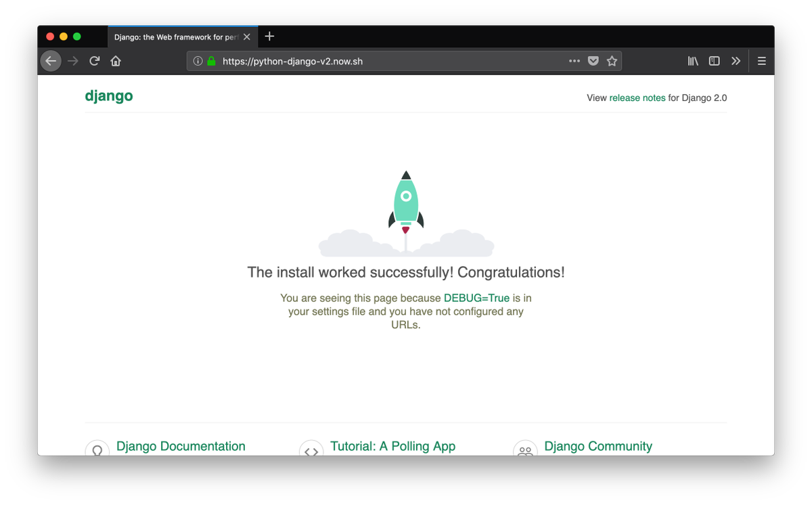This screenshot has height=505, width=812.
Task: Click the rocket illustration image
Action: (x=406, y=213)
